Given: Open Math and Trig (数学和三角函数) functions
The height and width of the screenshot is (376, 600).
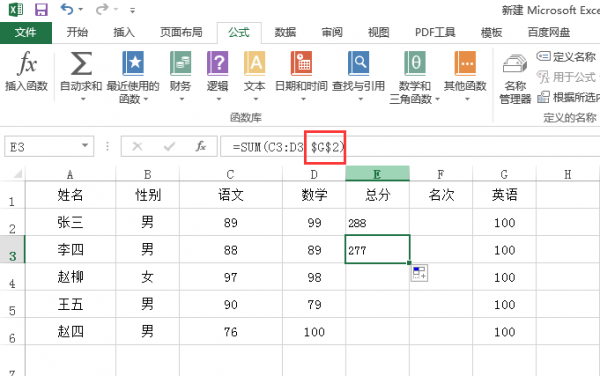Looking at the screenshot, I should point(415,63).
